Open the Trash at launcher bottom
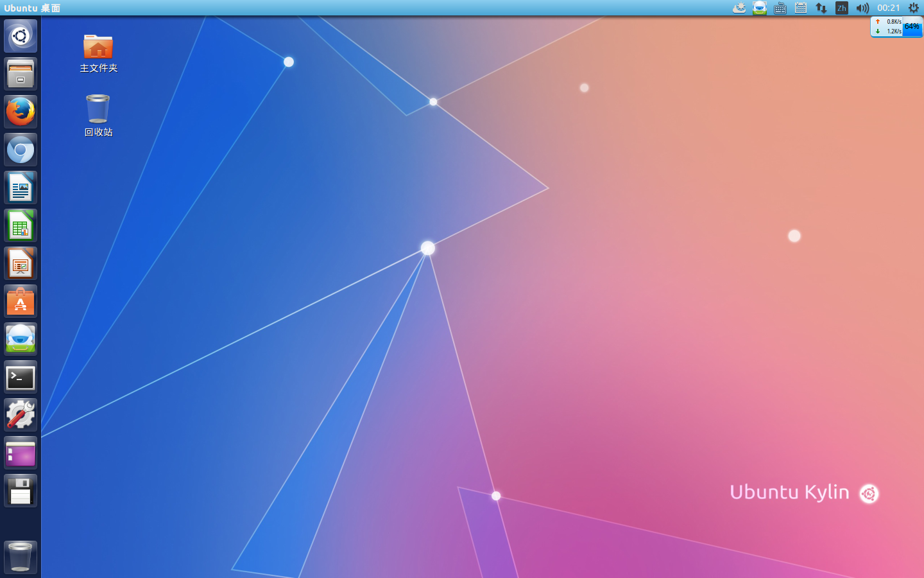924x578 pixels. click(x=21, y=557)
